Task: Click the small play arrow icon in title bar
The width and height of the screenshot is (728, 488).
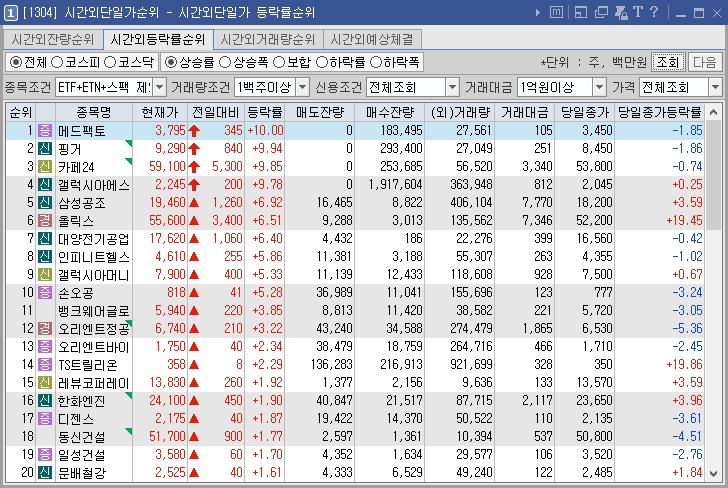Action: tap(538, 13)
